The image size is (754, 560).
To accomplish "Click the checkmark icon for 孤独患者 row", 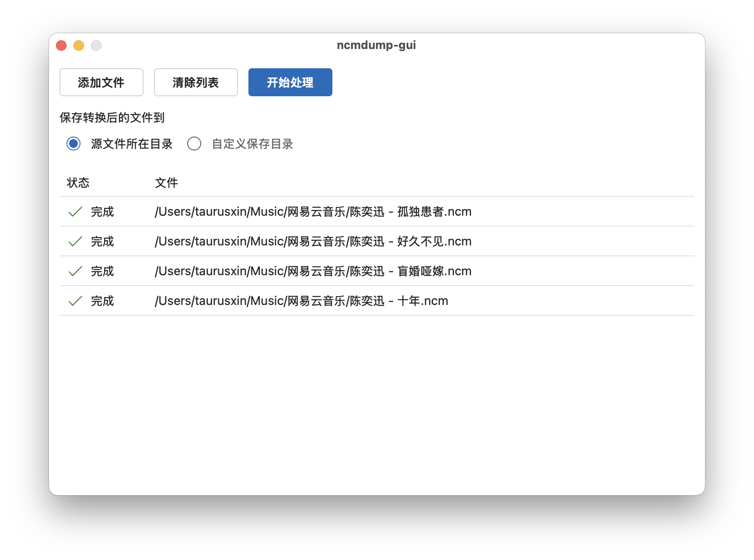I will [75, 212].
